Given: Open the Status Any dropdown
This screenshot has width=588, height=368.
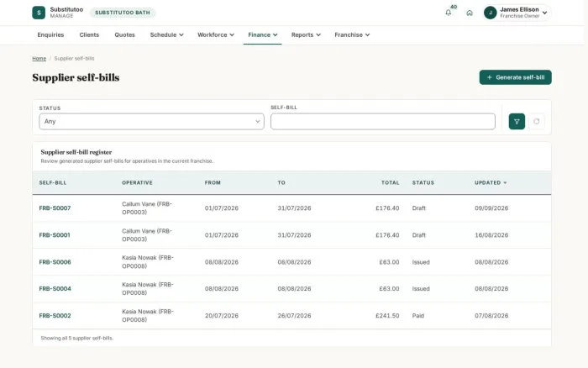Looking at the screenshot, I should click(151, 122).
